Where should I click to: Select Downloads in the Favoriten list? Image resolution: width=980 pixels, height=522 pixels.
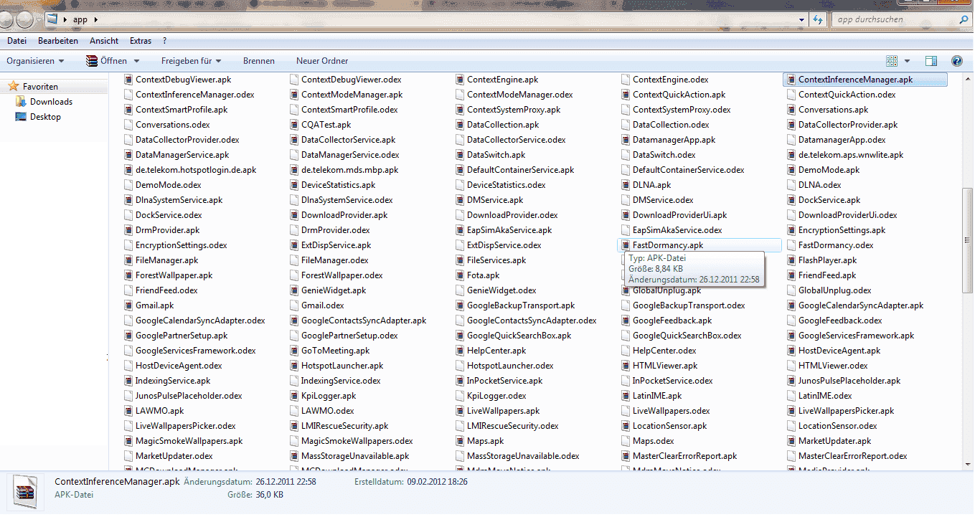click(51, 102)
